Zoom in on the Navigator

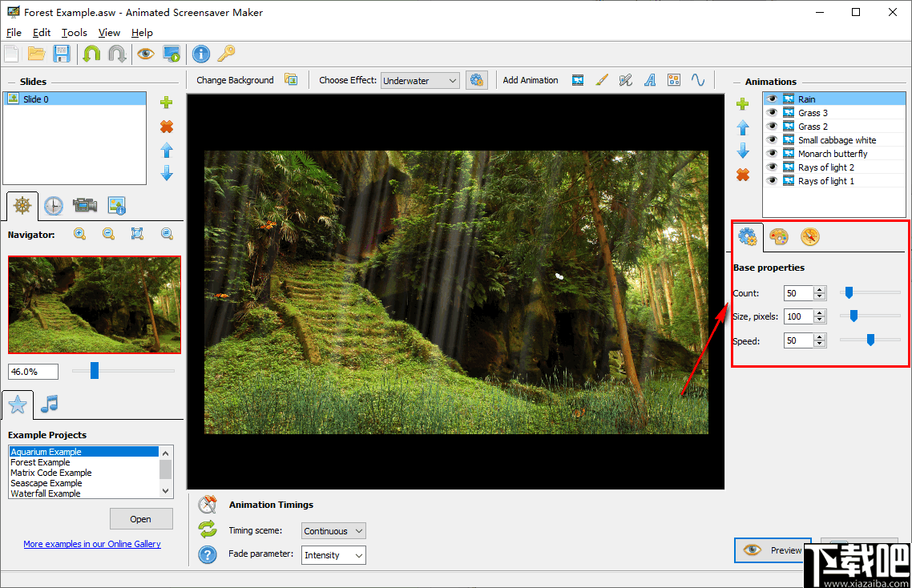point(80,234)
